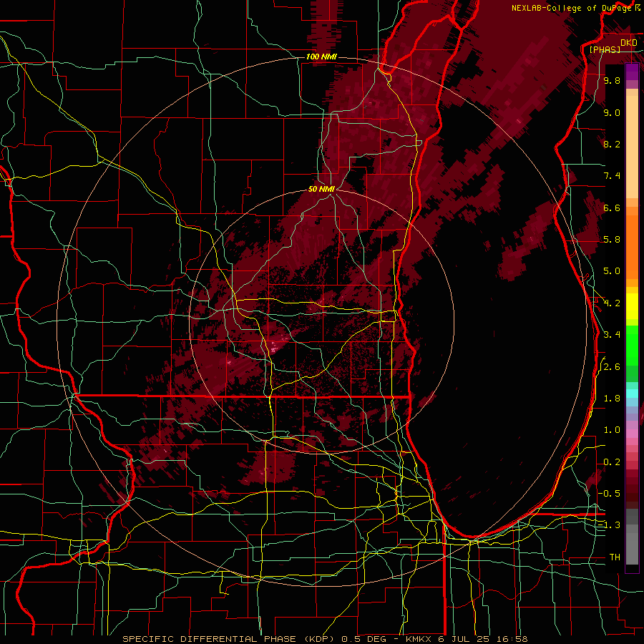Screen dimensions: 644x644
Task: Click the [PHAS] units label above the scale
Action: coord(605,49)
